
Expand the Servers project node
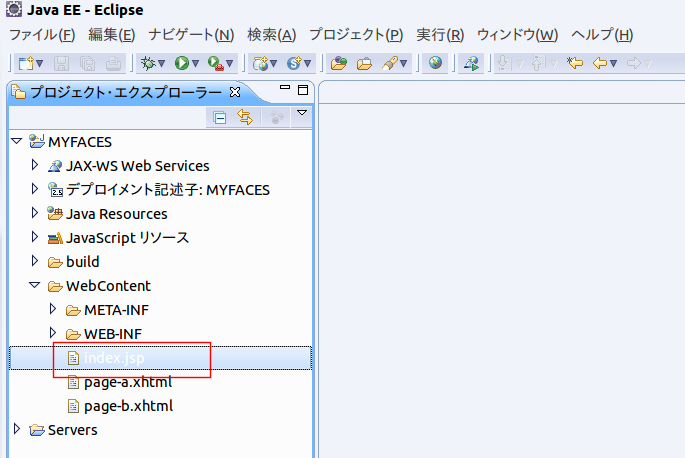click(x=17, y=429)
